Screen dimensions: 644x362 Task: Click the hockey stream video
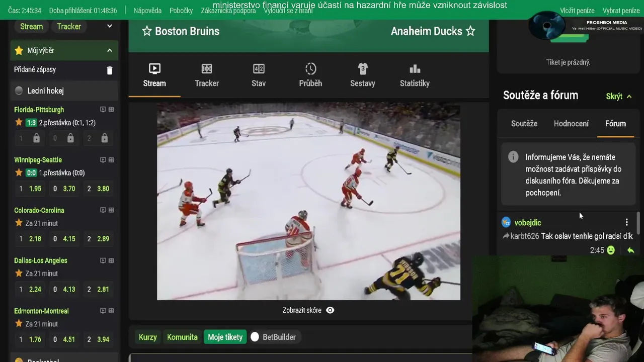[308, 202]
